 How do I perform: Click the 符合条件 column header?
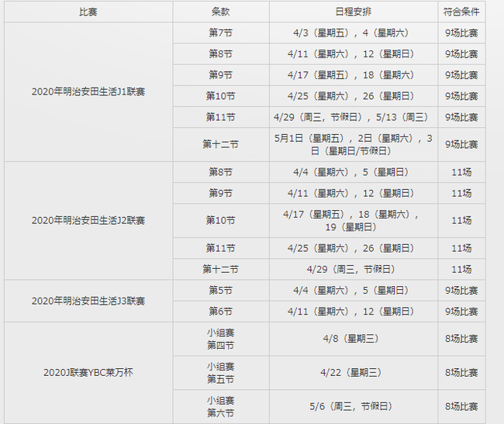click(461, 12)
